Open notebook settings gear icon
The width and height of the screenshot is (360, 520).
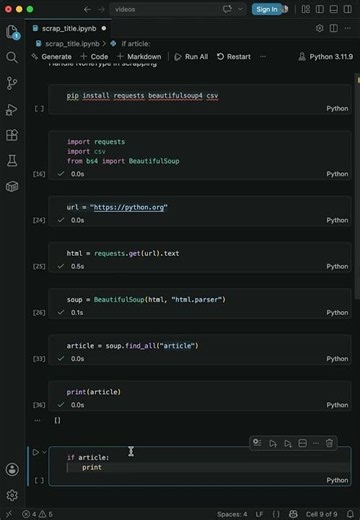tap(319, 28)
